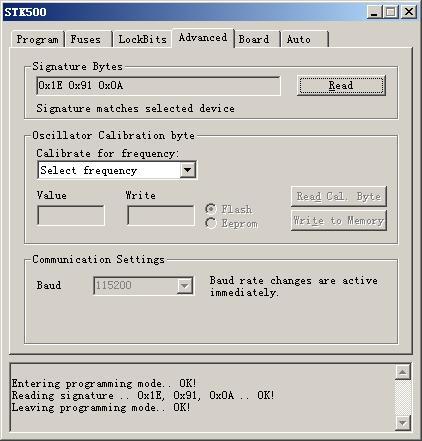This screenshot has width=422, height=441.
Task: Click the Read Cal. Byte button
Action: 339,196
